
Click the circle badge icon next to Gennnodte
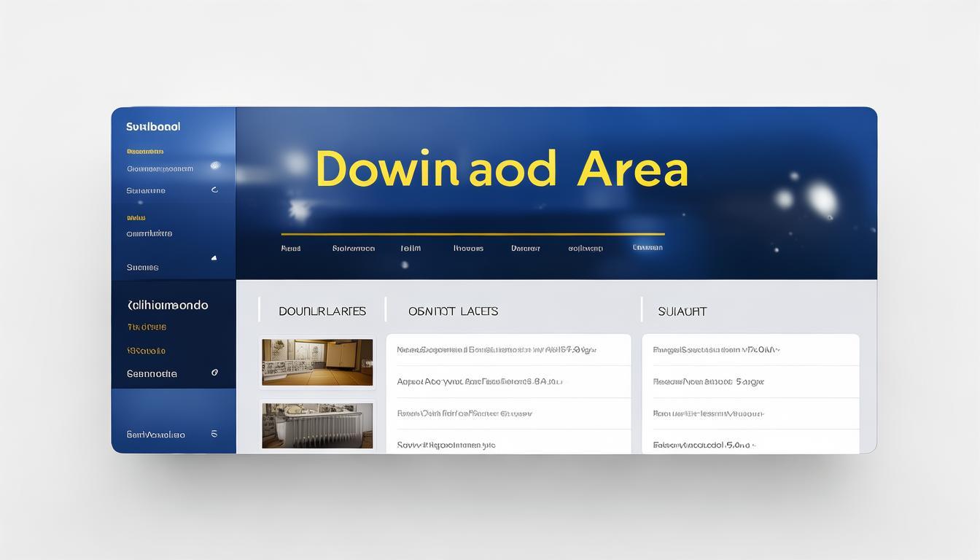tap(214, 373)
